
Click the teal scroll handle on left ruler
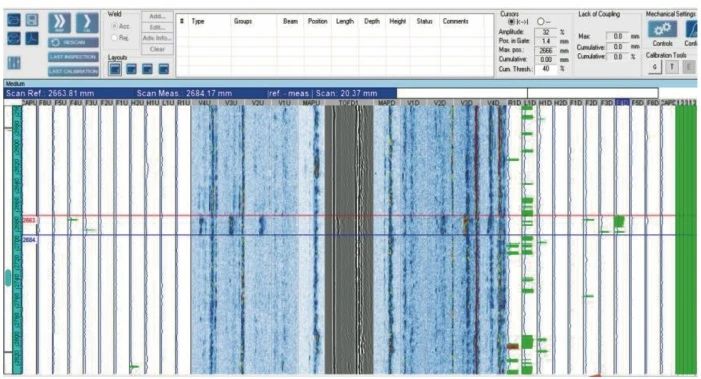(x=8, y=278)
